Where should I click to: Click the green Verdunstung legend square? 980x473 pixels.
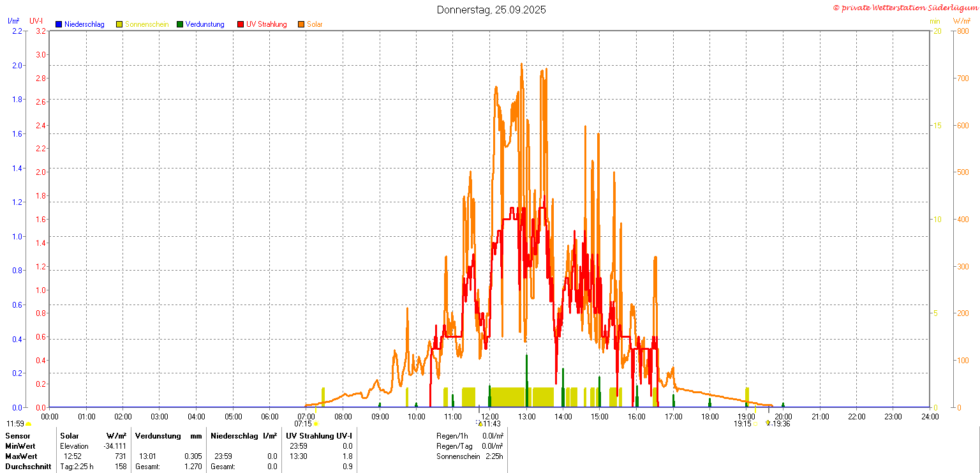coord(180,24)
